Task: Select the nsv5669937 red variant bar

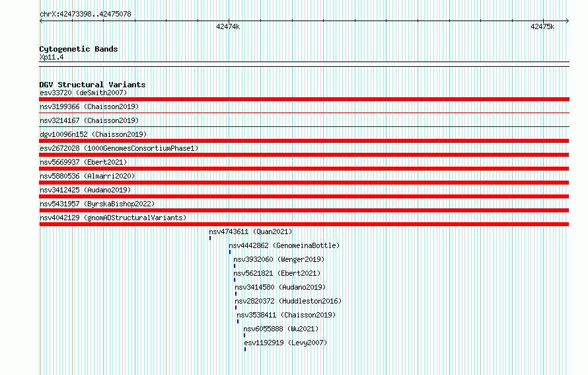Action: click(x=304, y=169)
